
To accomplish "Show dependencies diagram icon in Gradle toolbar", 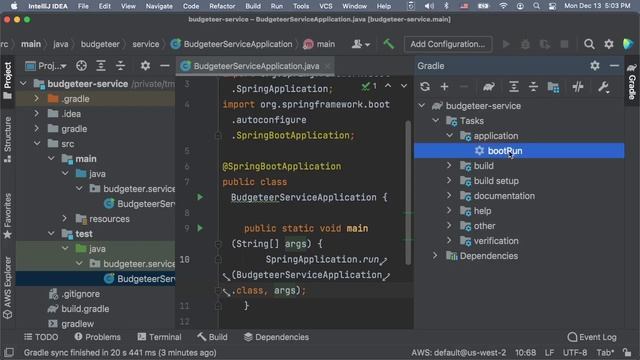I will 553,87.
